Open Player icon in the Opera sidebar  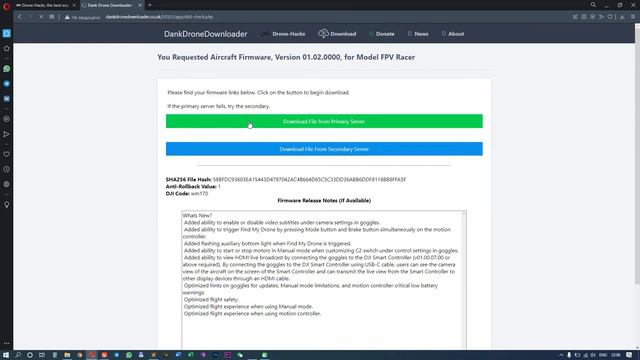[x=7, y=119]
